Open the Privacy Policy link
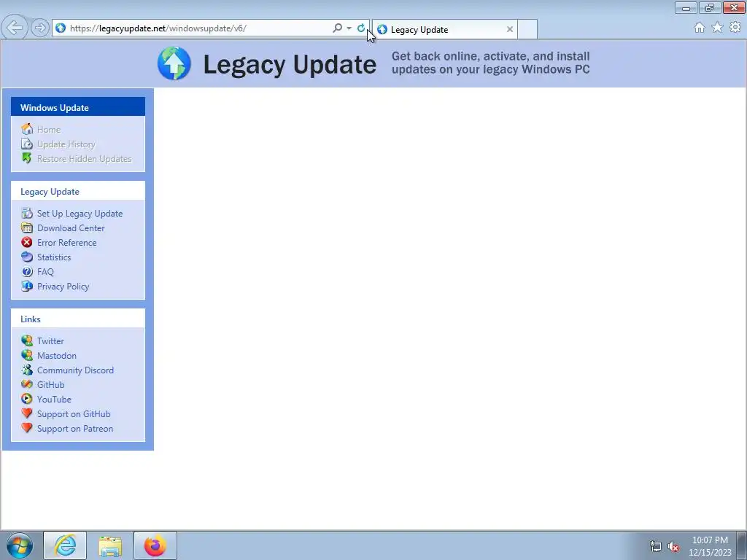747x560 pixels. tap(63, 287)
